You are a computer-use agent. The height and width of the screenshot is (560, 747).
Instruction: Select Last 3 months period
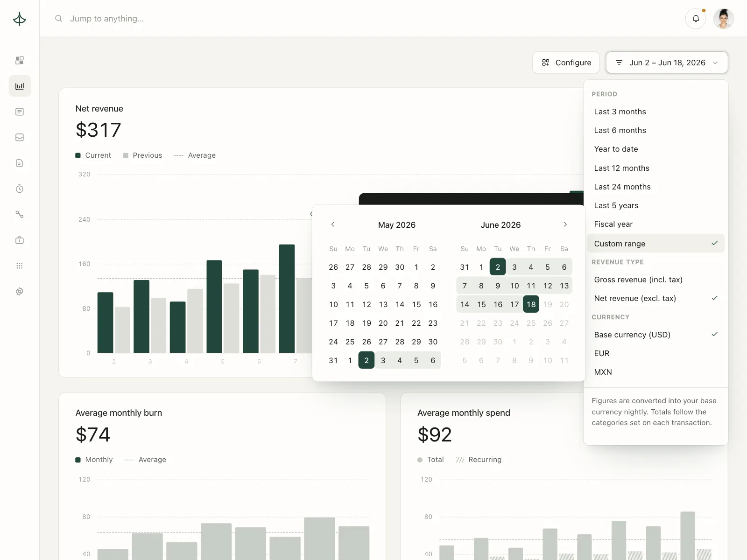656,112
